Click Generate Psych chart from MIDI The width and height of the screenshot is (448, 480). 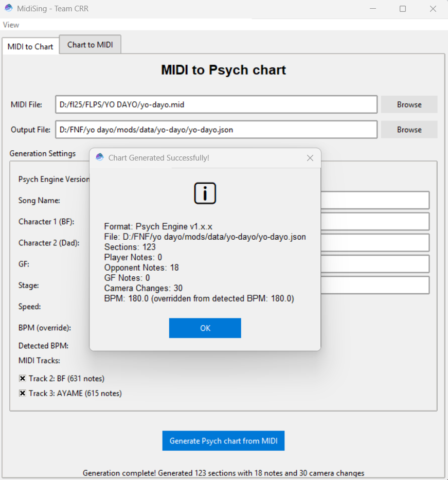click(223, 441)
